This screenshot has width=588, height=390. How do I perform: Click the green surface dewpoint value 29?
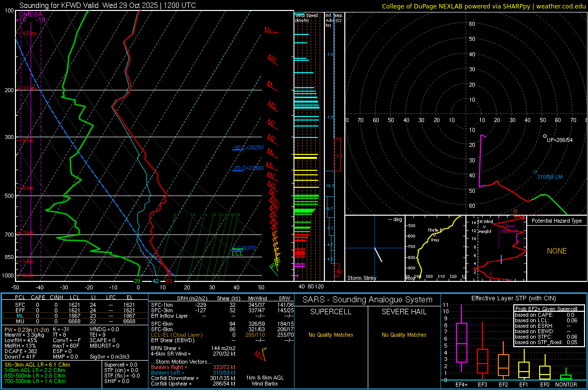coord(137,281)
